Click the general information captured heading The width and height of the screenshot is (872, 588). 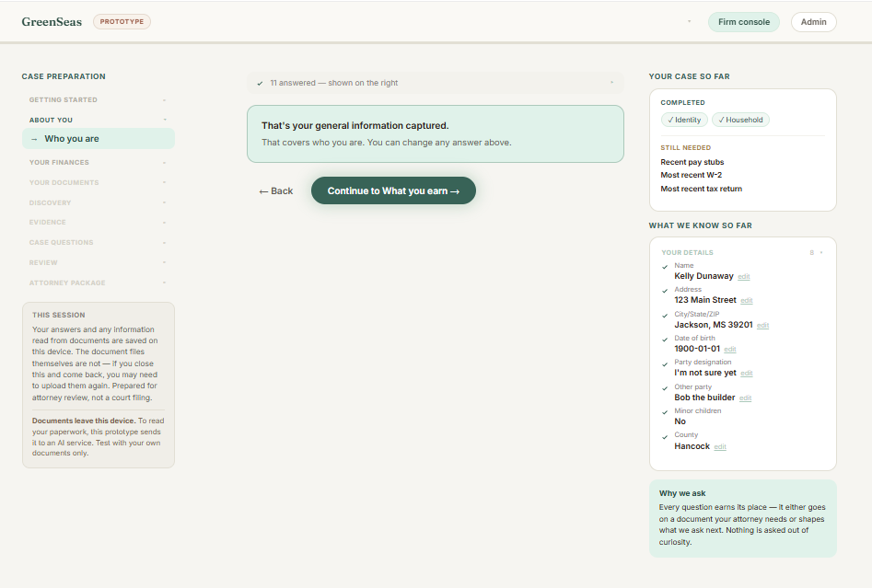tap(355, 126)
